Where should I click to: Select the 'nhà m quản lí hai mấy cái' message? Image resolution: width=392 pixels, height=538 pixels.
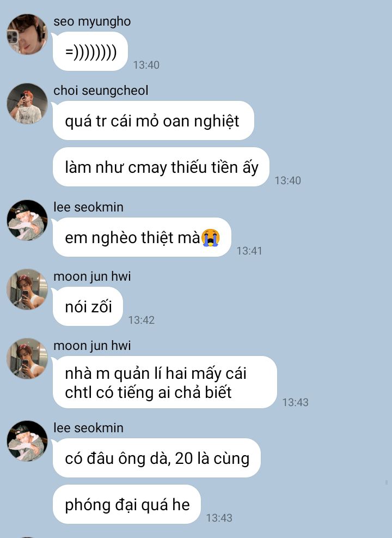(x=164, y=382)
